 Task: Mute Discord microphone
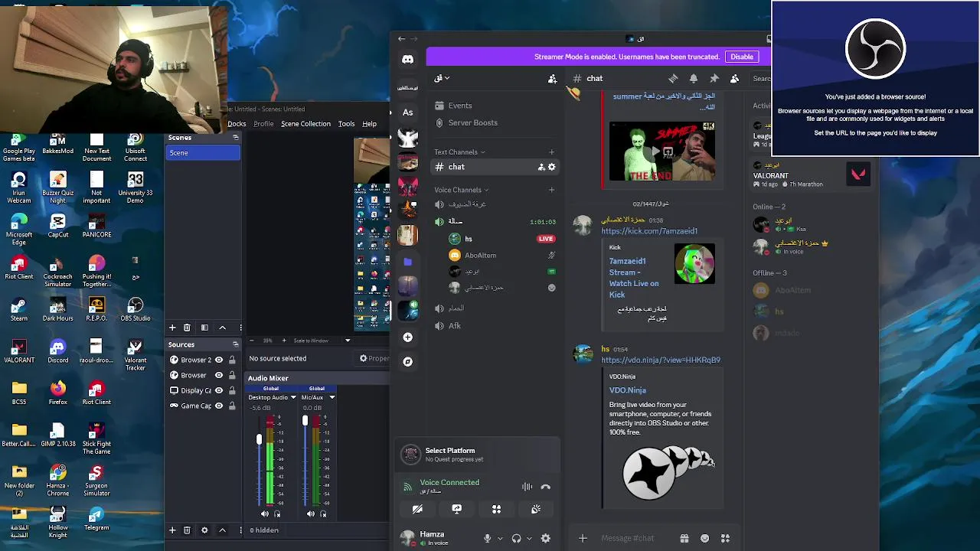click(487, 539)
